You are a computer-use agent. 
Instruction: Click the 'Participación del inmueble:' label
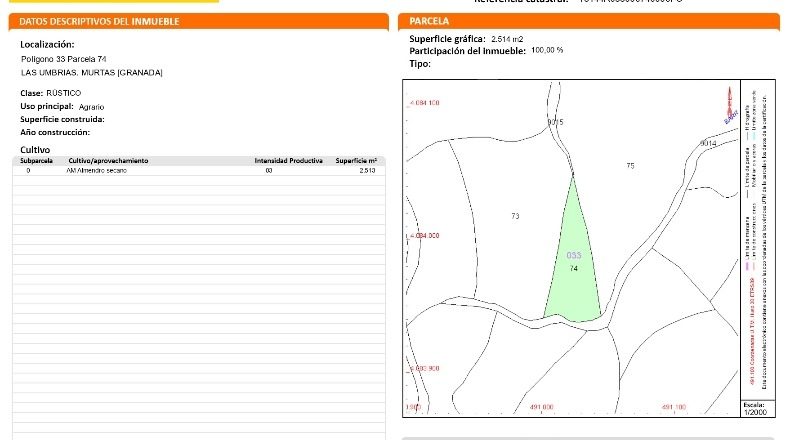pos(468,51)
